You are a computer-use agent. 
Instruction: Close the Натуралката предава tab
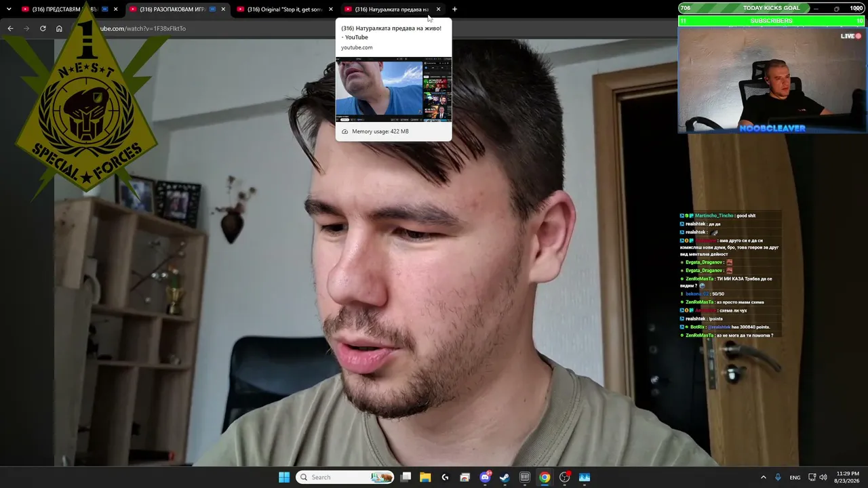[438, 9]
